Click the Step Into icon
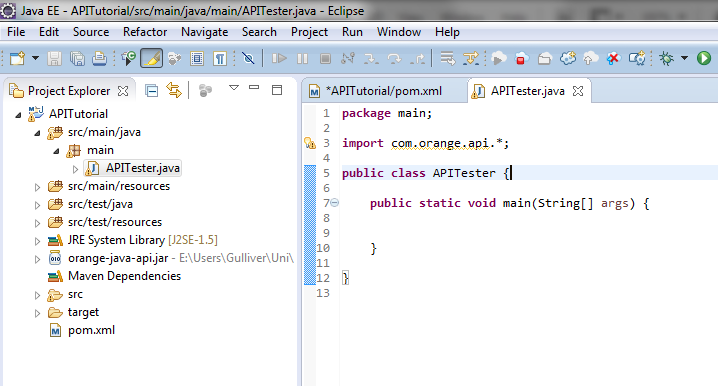Viewport: 718px width, 386px height. coord(371,58)
